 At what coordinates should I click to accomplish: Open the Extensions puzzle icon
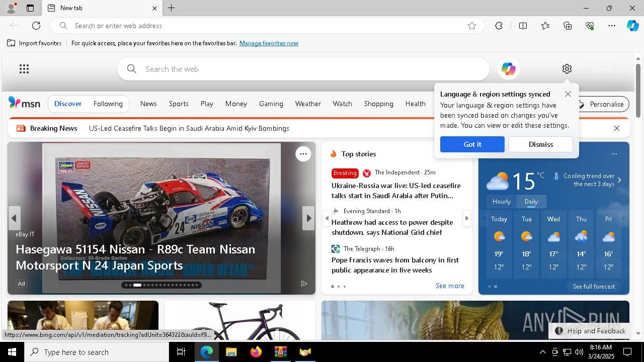pyautogui.click(x=499, y=26)
